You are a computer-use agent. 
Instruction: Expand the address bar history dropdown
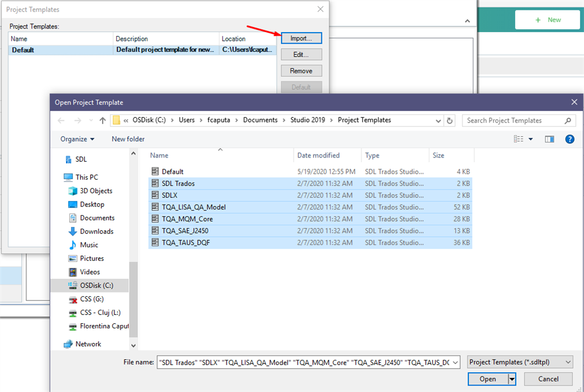click(x=438, y=121)
